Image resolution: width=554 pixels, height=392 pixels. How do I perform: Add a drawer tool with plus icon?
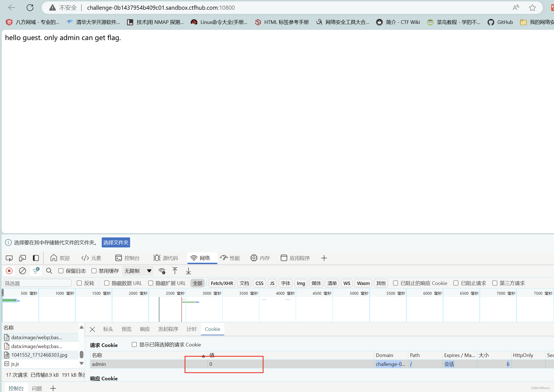pos(53,388)
